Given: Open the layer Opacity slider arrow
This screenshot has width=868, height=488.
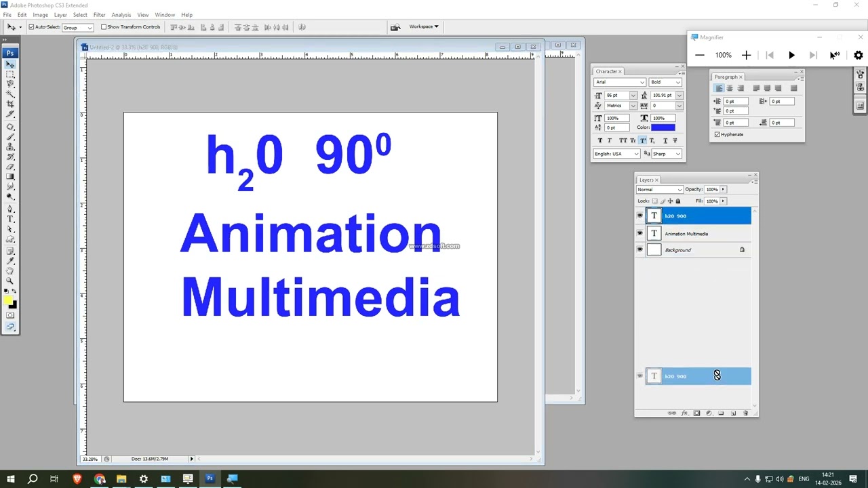Looking at the screenshot, I should [723, 190].
